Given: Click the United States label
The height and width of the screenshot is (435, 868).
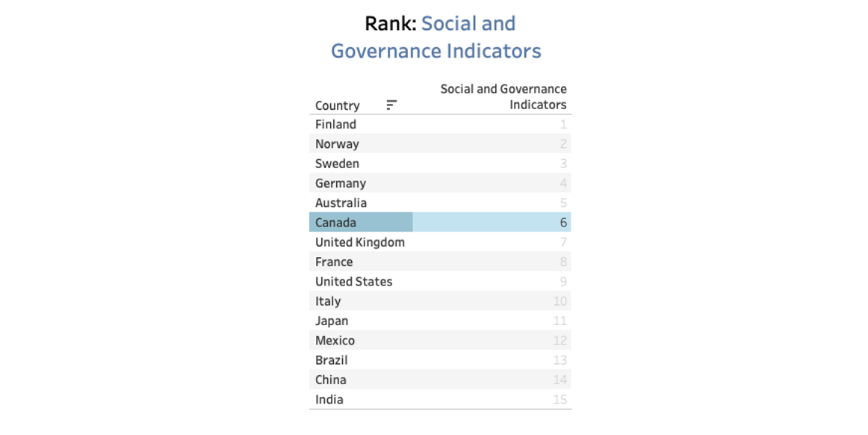Looking at the screenshot, I should coord(354,282).
